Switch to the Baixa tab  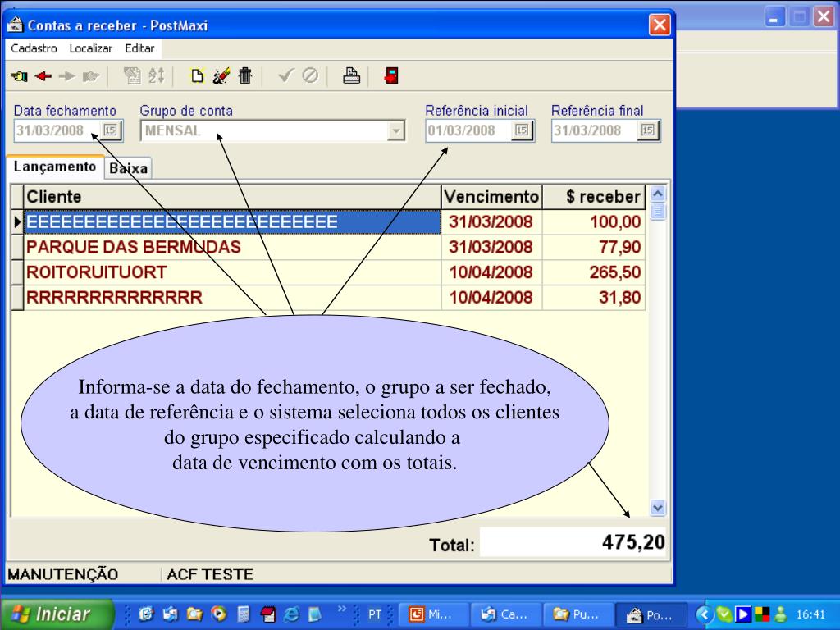(128, 168)
